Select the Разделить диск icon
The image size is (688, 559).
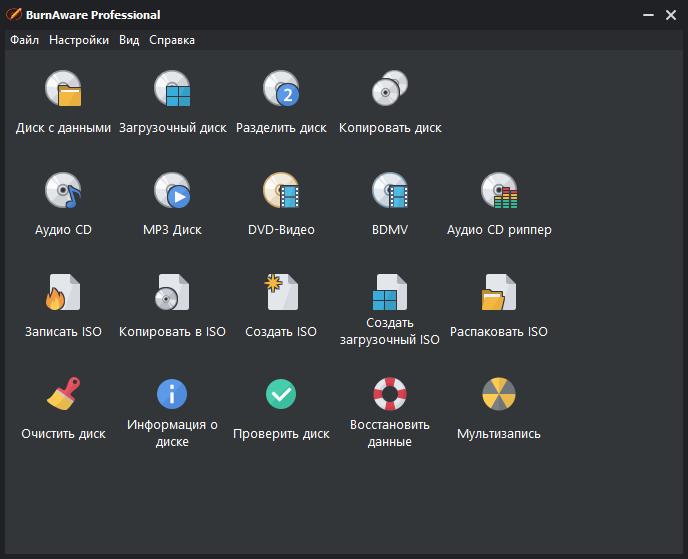tap(281, 90)
